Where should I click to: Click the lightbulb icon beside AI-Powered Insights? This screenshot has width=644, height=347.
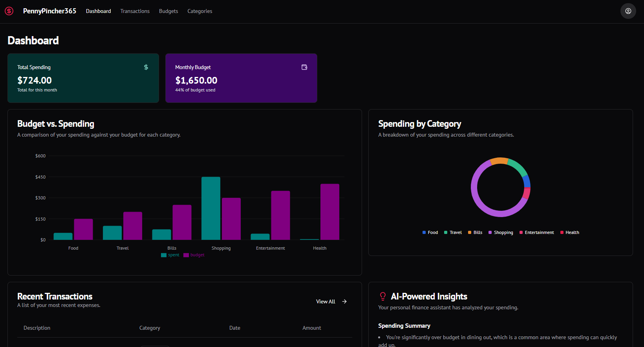click(x=383, y=296)
